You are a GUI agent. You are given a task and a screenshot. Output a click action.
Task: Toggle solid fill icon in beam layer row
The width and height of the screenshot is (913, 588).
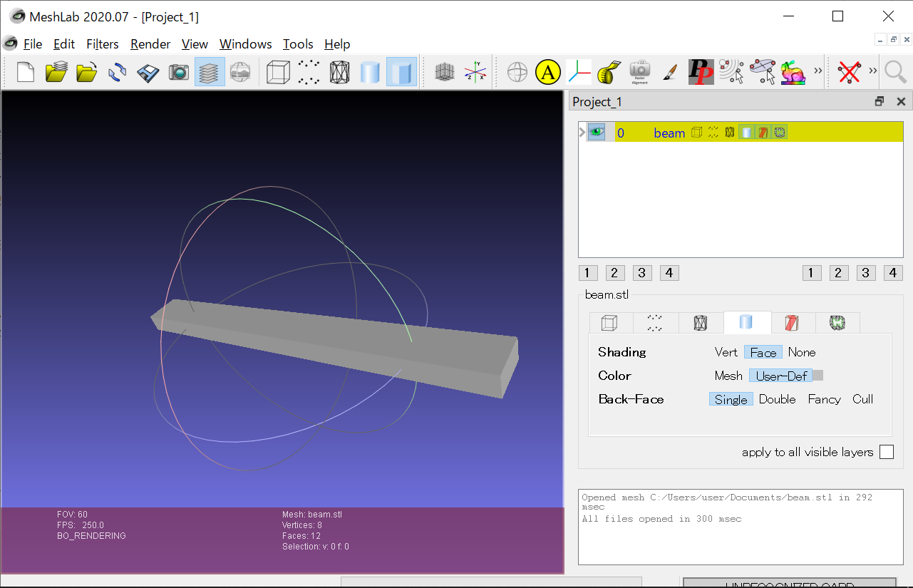point(746,132)
